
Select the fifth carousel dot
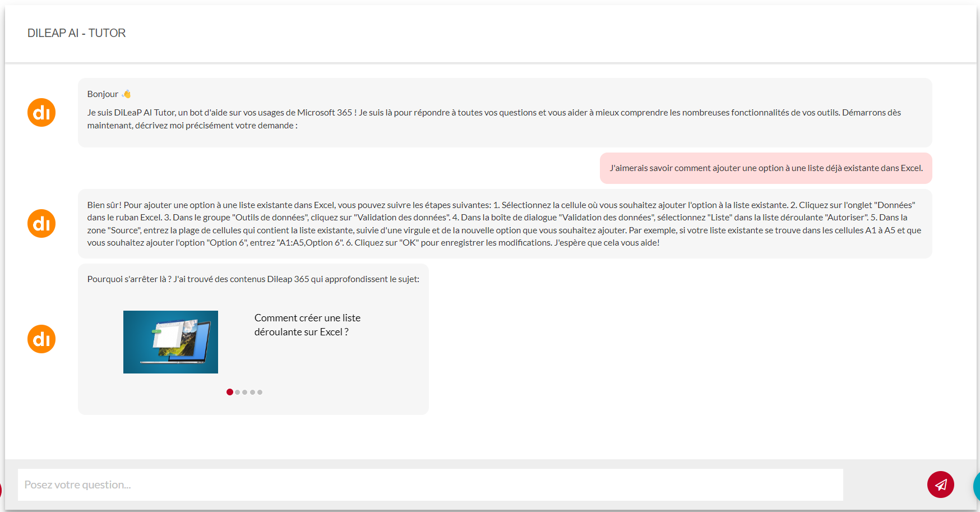coord(260,392)
